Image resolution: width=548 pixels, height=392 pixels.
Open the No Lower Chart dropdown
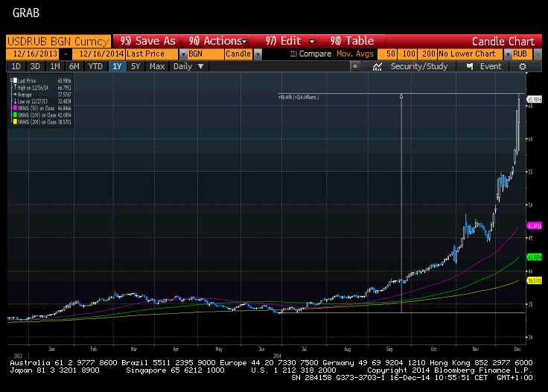tap(470, 54)
